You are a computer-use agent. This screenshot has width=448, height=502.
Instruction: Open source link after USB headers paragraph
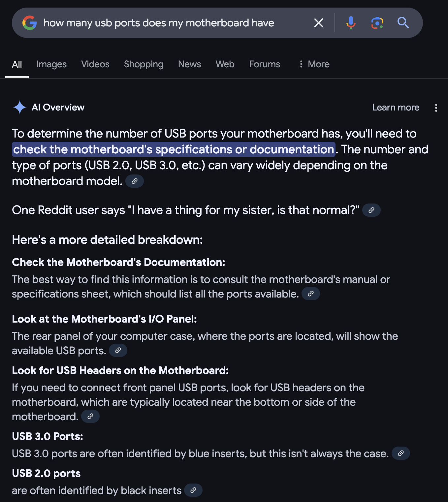90,416
